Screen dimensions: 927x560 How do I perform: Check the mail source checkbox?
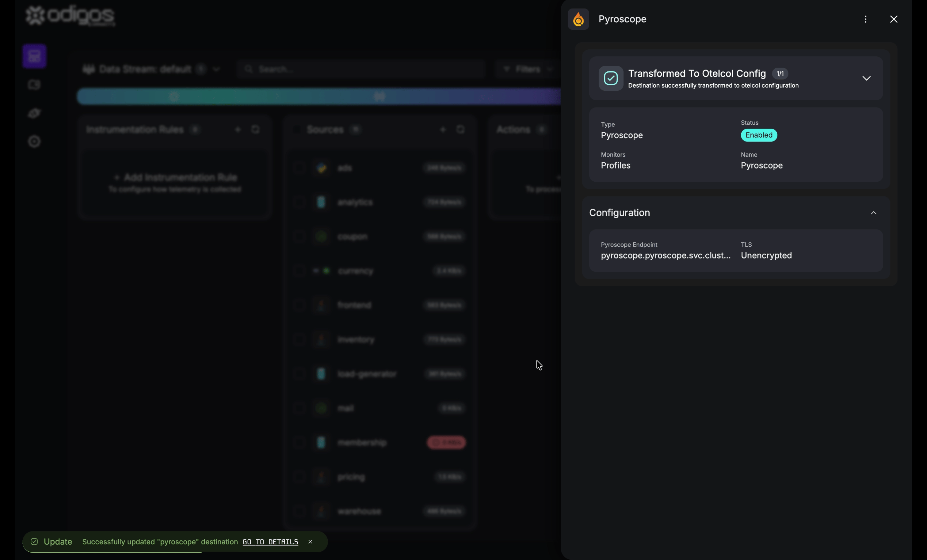(299, 408)
